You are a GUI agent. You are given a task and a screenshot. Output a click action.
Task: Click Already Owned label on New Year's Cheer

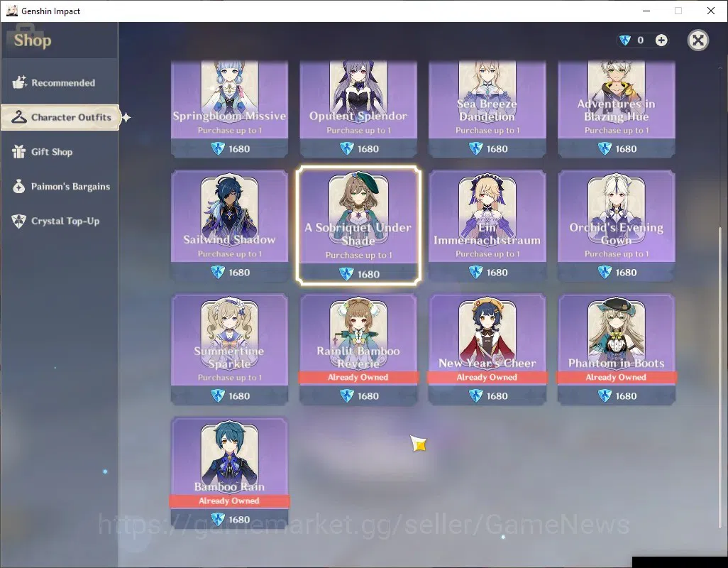487,377
